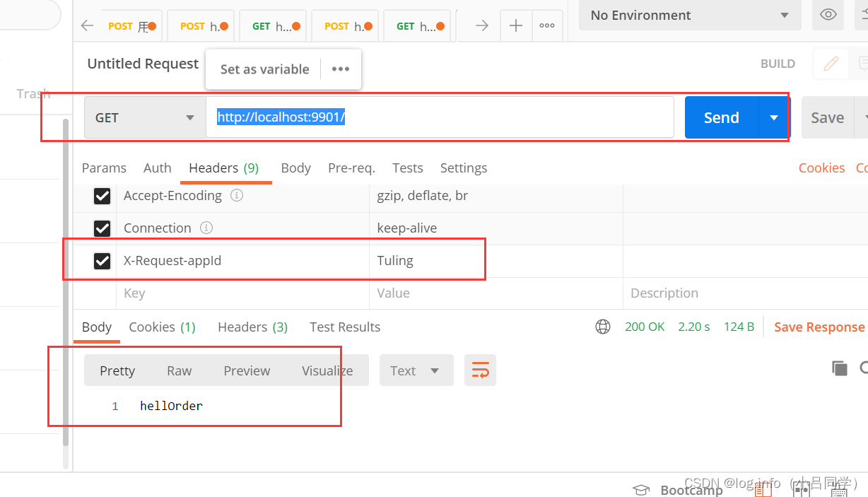Click the 124 B response size
Viewport: 868px width, 497px height.
(x=739, y=327)
